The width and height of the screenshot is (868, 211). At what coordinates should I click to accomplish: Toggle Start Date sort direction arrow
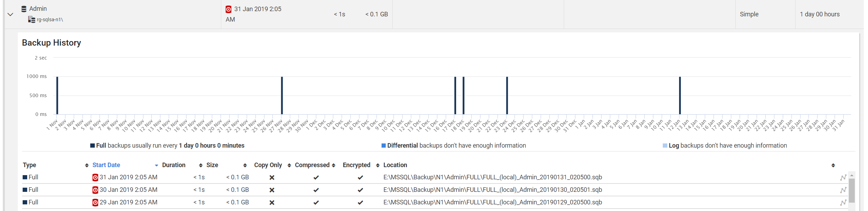click(x=156, y=165)
